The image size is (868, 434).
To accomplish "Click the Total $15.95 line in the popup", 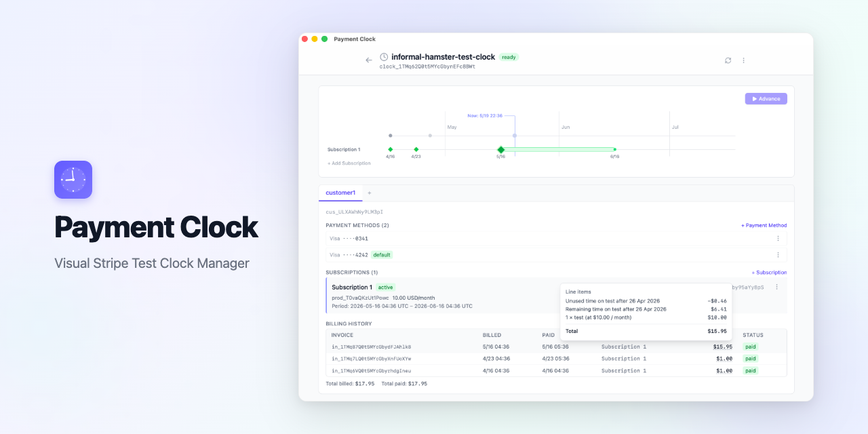I will pyautogui.click(x=646, y=332).
